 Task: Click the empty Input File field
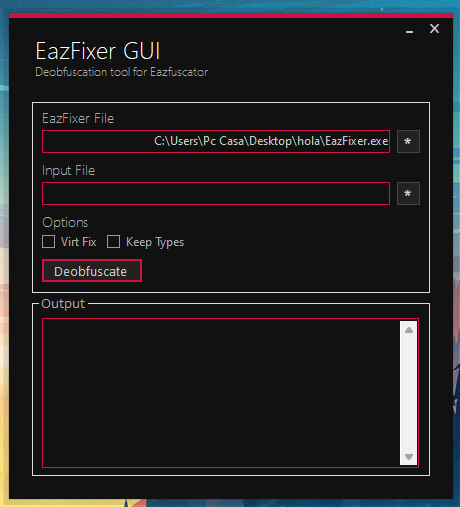point(216,193)
